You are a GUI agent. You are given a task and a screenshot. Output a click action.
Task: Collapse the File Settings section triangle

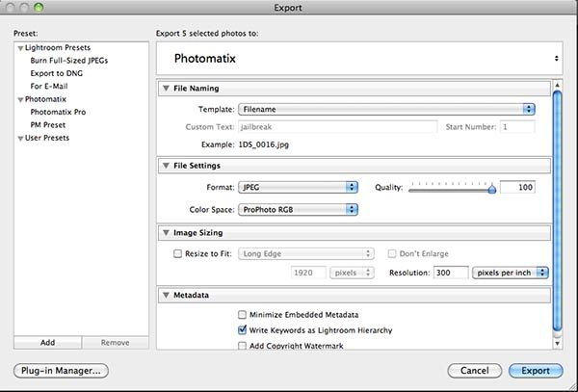(x=167, y=166)
